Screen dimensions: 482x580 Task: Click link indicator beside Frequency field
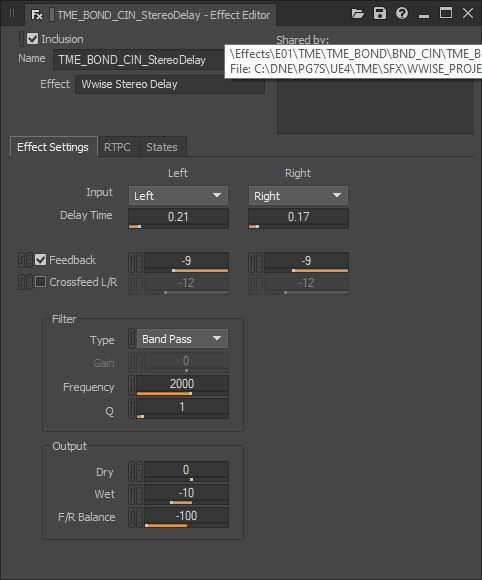pos(131,385)
